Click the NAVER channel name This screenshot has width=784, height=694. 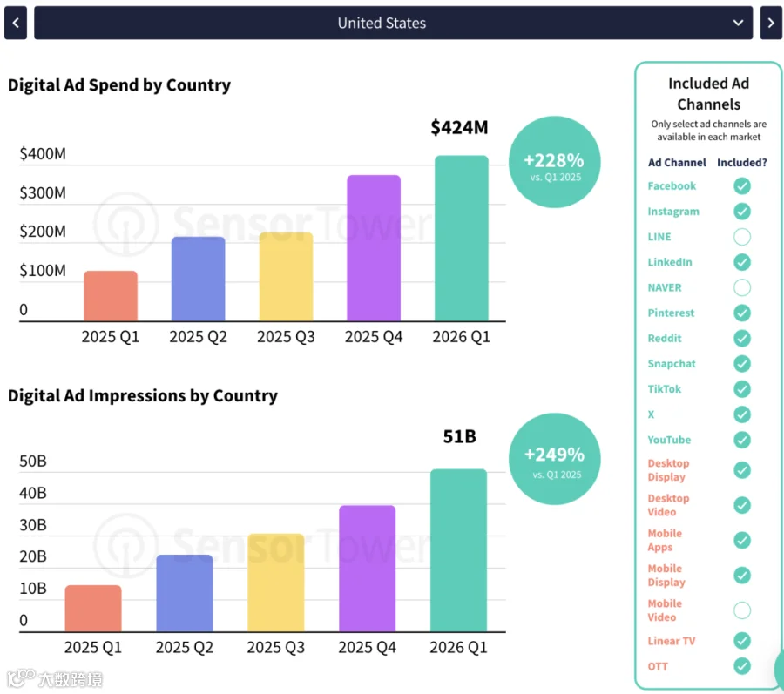pyautogui.click(x=664, y=288)
